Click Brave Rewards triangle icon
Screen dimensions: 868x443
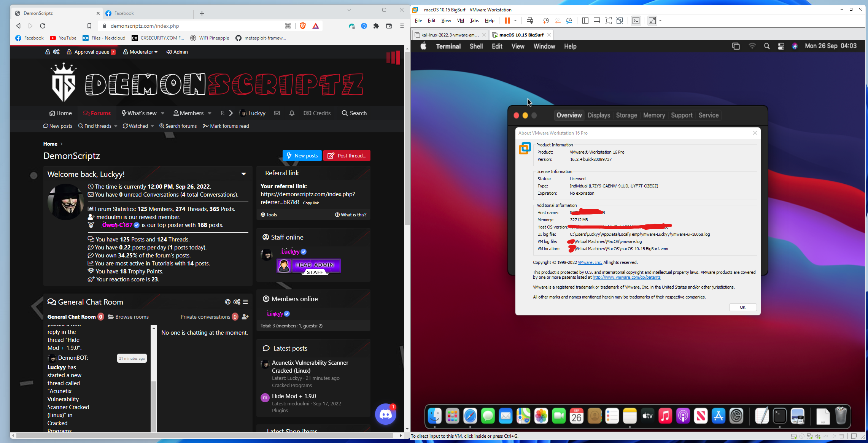click(x=316, y=26)
